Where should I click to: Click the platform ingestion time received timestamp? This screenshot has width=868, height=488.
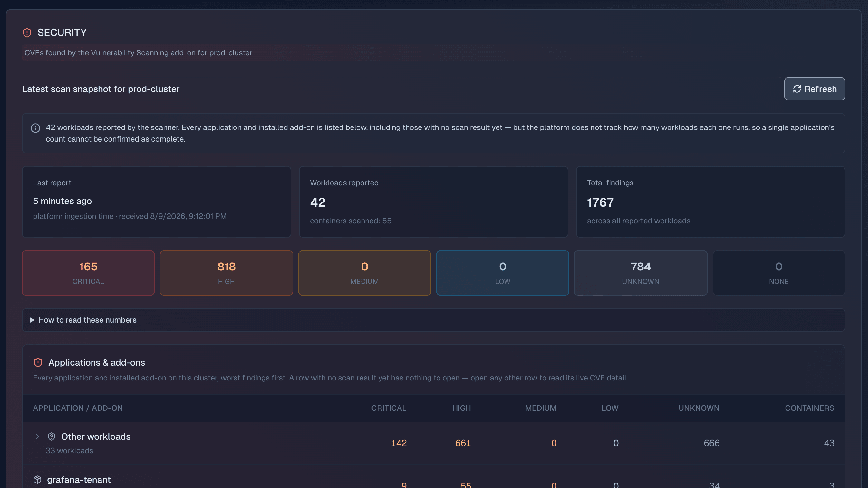(130, 216)
